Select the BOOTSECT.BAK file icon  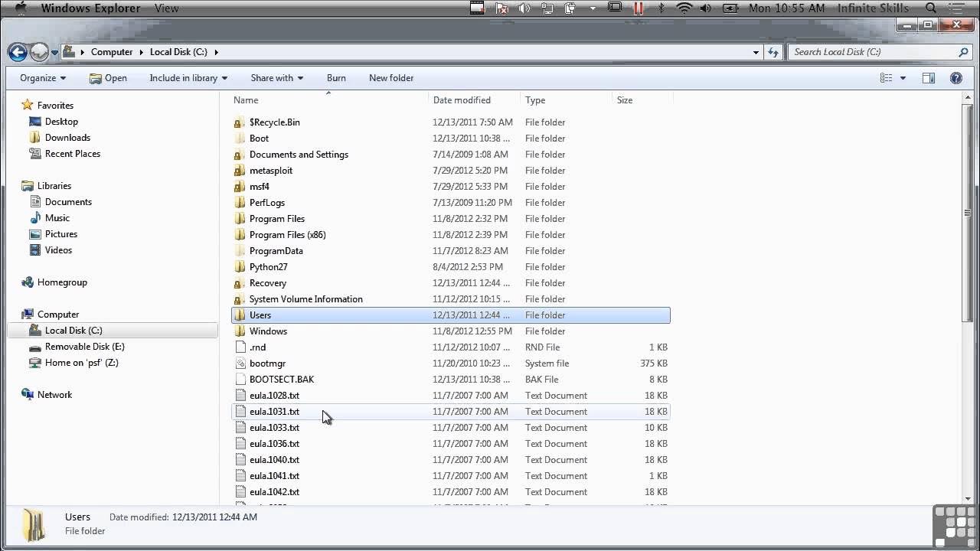point(240,380)
